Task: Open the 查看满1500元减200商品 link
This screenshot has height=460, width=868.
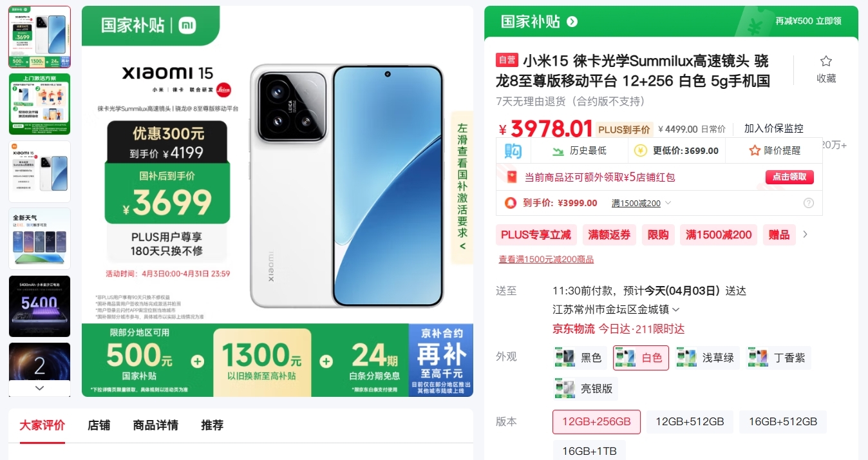Action: (x=546, y=260)
